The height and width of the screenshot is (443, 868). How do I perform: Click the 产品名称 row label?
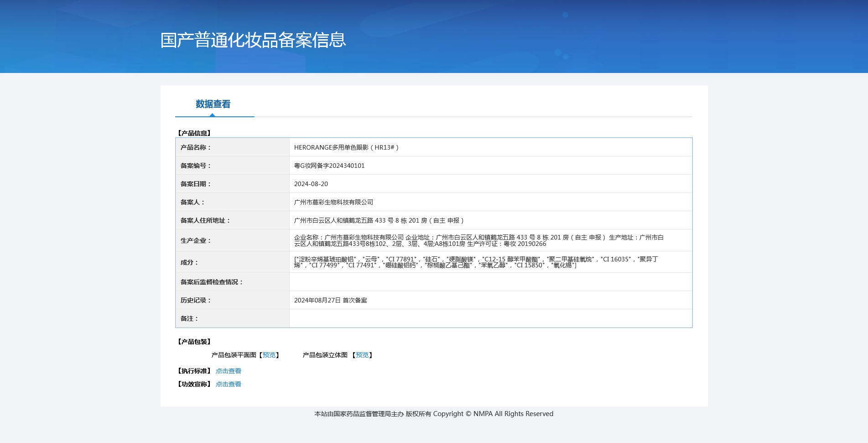(196, 147)
